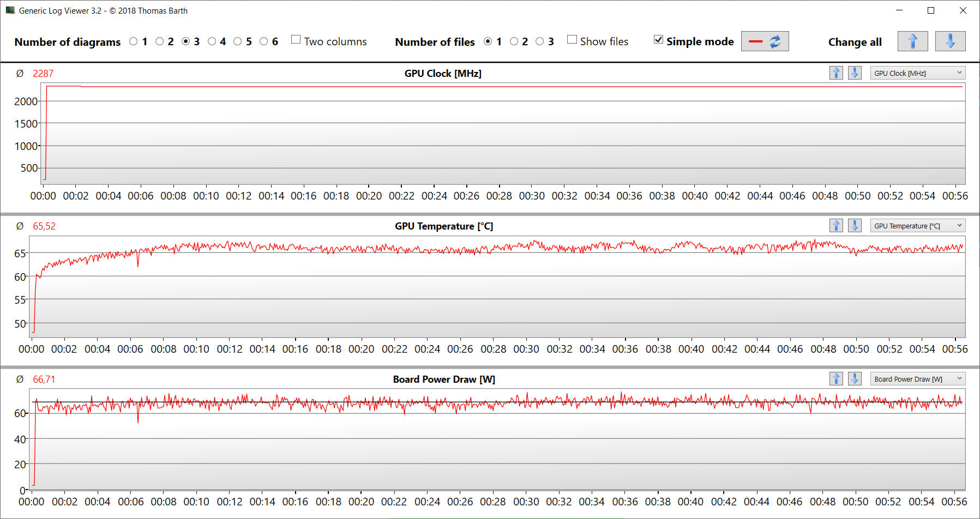Click the GPU Clock average value 2287
Viewport: 980px width, 519px height.
click(x=43, y=74)
